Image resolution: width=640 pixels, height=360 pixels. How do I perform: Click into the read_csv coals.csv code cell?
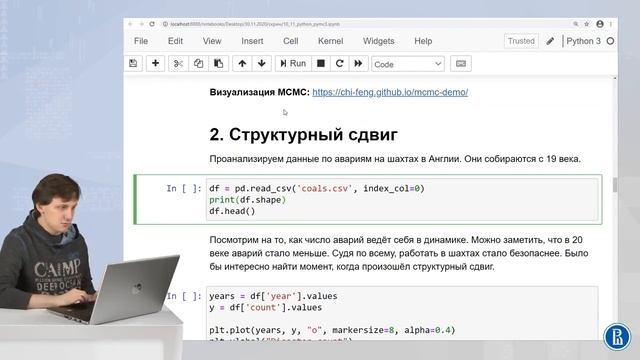point(402,200)
